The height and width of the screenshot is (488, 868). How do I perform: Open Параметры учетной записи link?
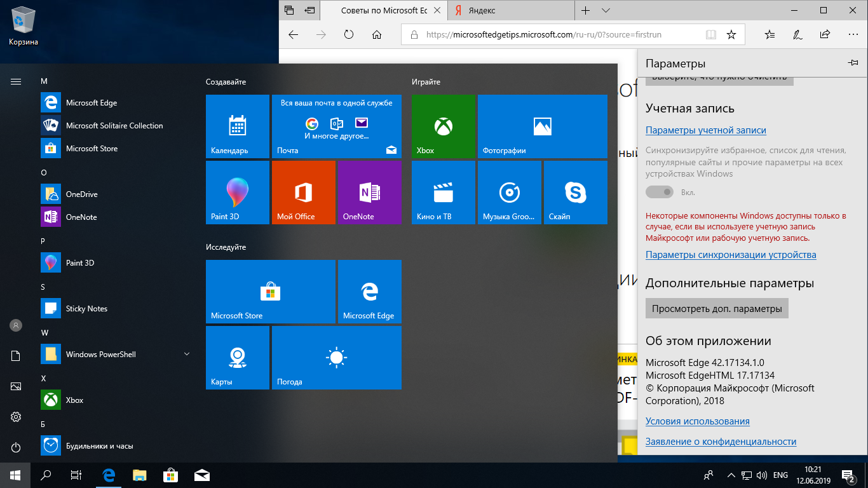pos(706,130)
